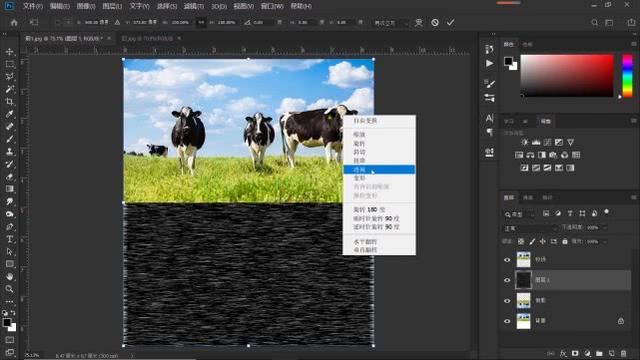Toggle layer filtering on/off switch
Viewport: 640px width, 360px height.
click(607, 212)
